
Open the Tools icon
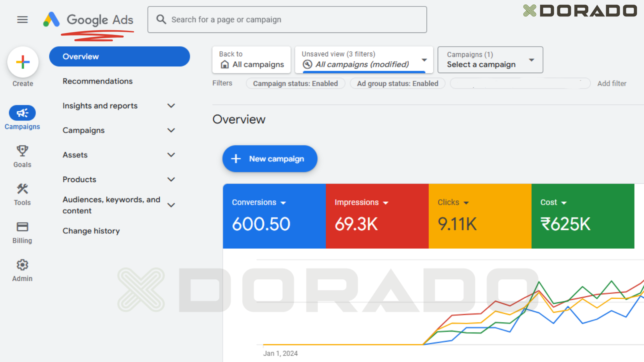(22, 189)
